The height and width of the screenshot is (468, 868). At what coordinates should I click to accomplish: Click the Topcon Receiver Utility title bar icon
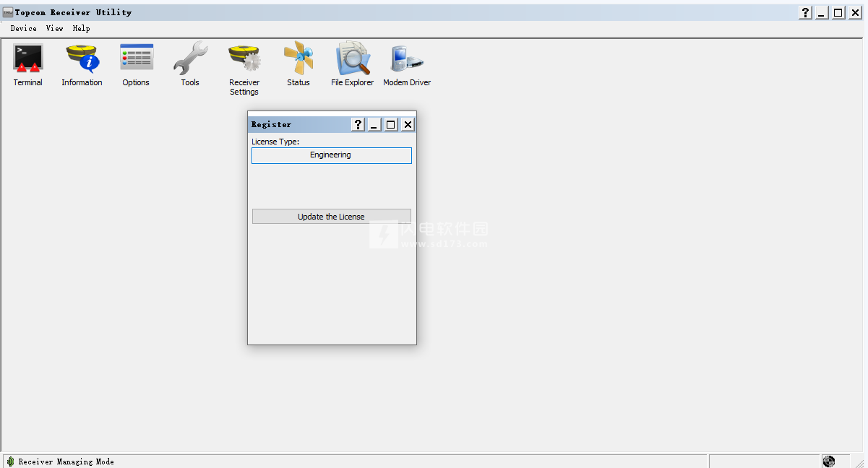[8, 12]
